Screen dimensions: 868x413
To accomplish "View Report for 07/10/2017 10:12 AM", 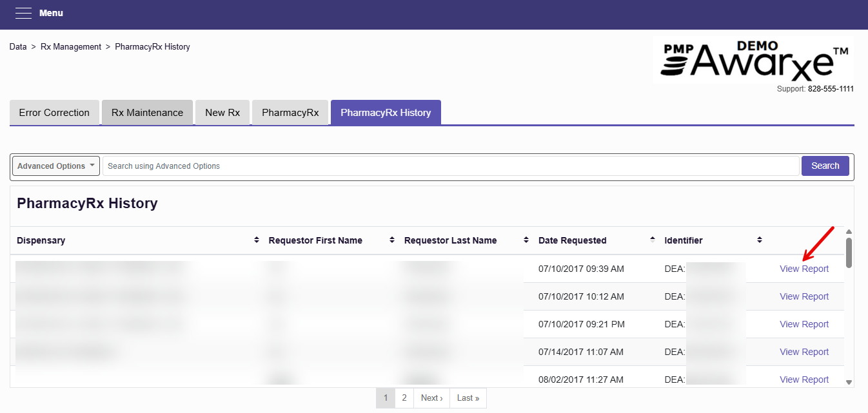I will 804,296.
